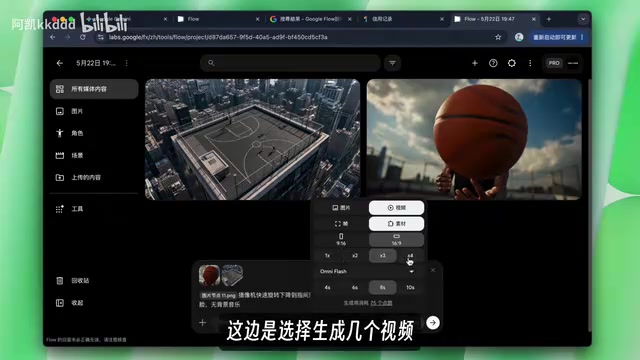Open the more options menu beside the PRO badge

[530, 63]
